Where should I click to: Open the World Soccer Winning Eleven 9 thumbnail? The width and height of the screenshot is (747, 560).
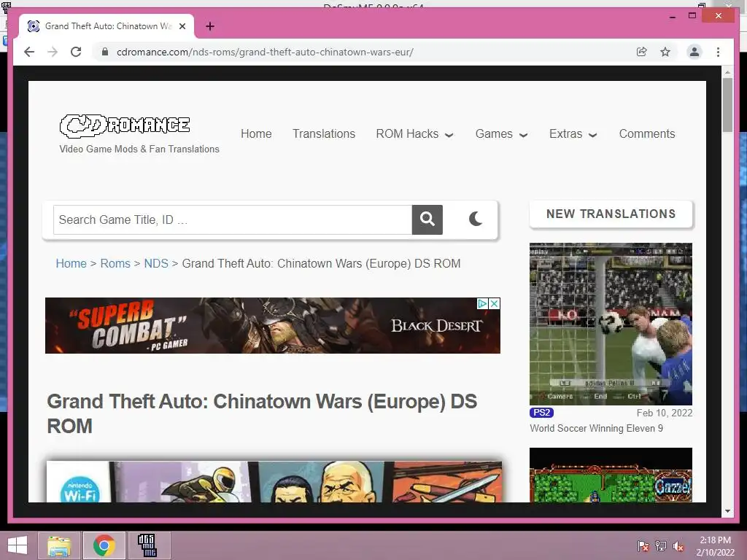(x=611, y=324)
